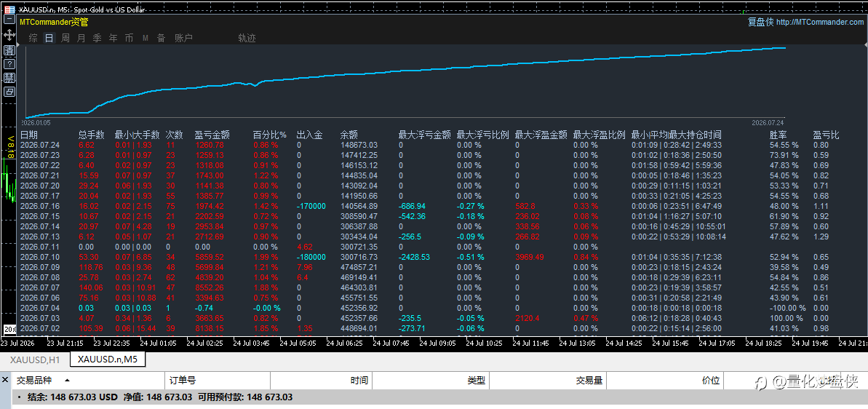Select the four-arrow move panel icon
Viewport: 868px width, 409px height.
click(9, 35)
